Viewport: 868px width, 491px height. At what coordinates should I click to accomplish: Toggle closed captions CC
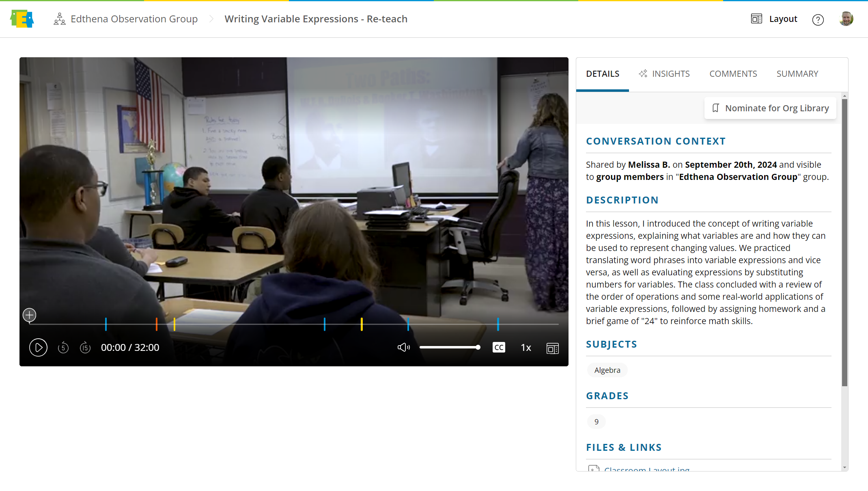tap(499, 347)
